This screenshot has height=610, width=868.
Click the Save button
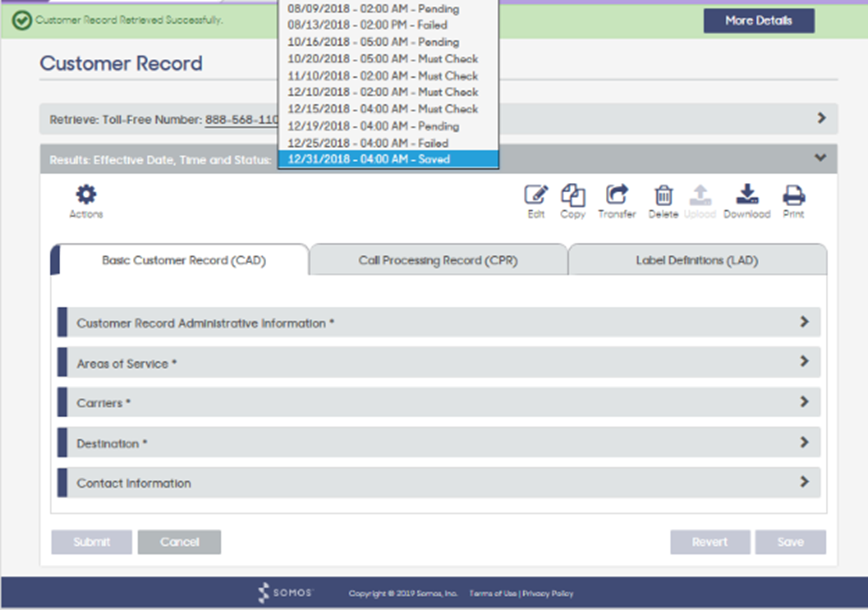click(x=790, y=542)
